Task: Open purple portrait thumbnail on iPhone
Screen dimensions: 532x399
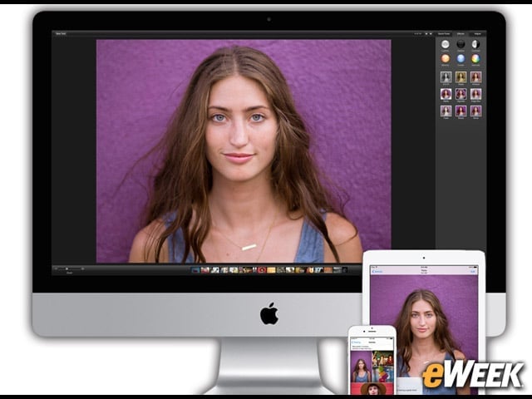Action: pos(361,367)
